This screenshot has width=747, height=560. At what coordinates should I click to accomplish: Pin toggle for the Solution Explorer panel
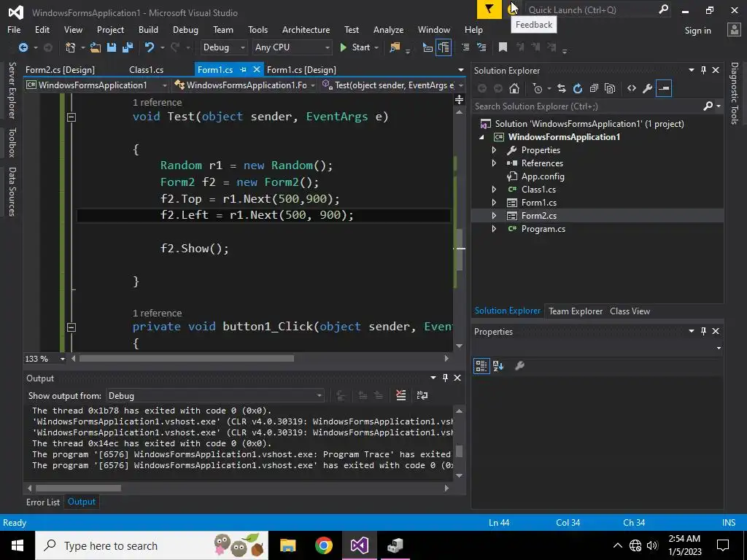pos(704,70)
